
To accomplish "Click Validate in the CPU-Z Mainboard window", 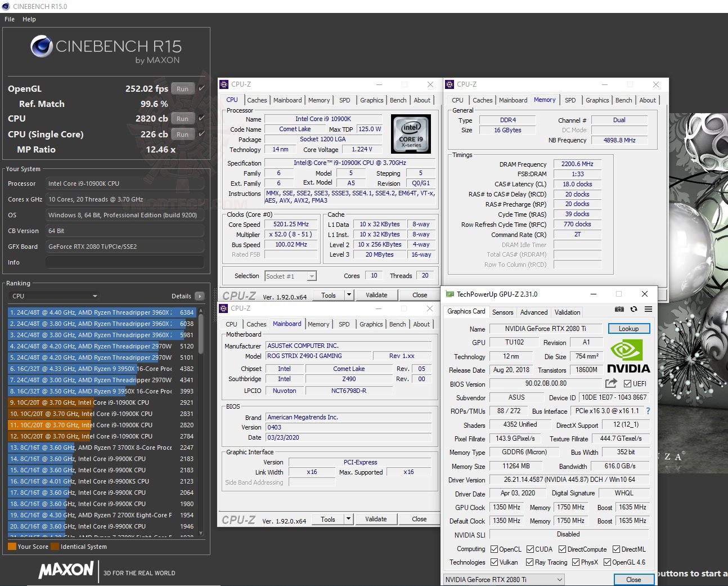I will tap(376, 519).
